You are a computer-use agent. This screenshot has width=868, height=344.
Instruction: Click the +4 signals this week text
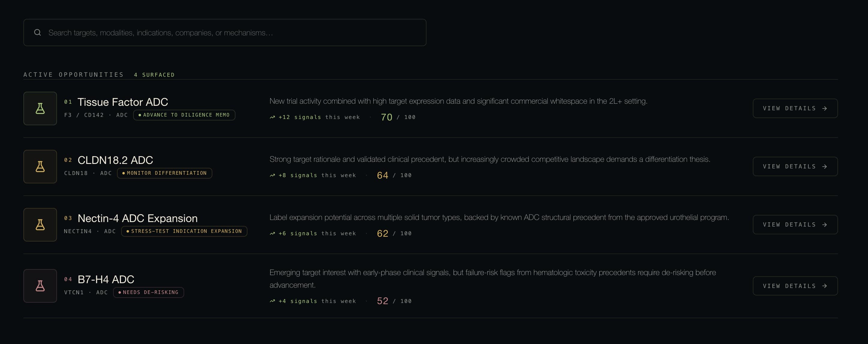click(317, 301)
